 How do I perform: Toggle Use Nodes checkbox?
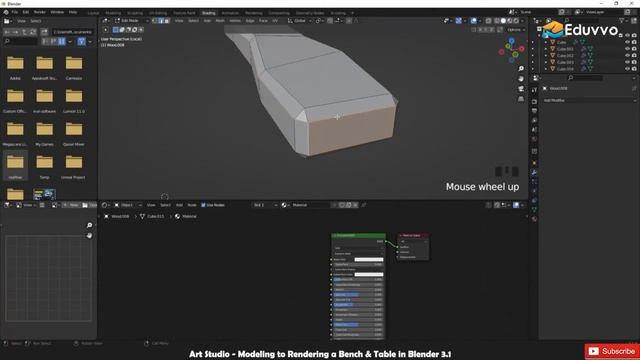pyautogui.click(x=203, y=205)
